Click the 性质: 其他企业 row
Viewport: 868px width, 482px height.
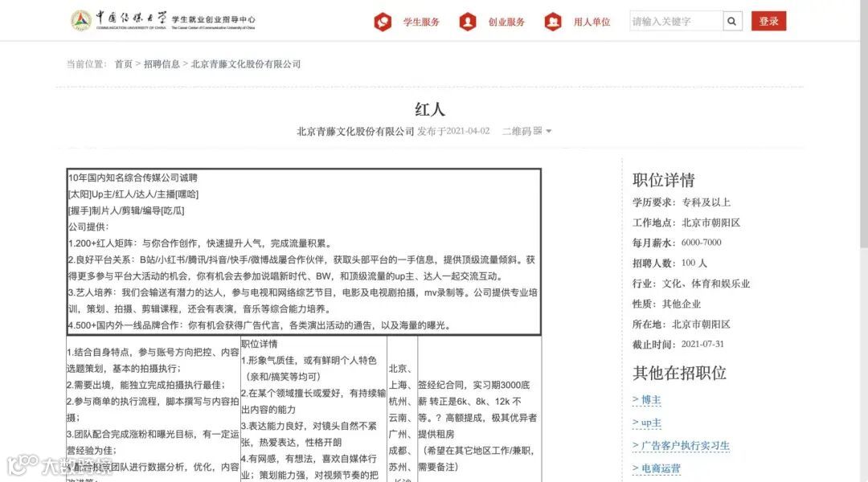(666, 304)
